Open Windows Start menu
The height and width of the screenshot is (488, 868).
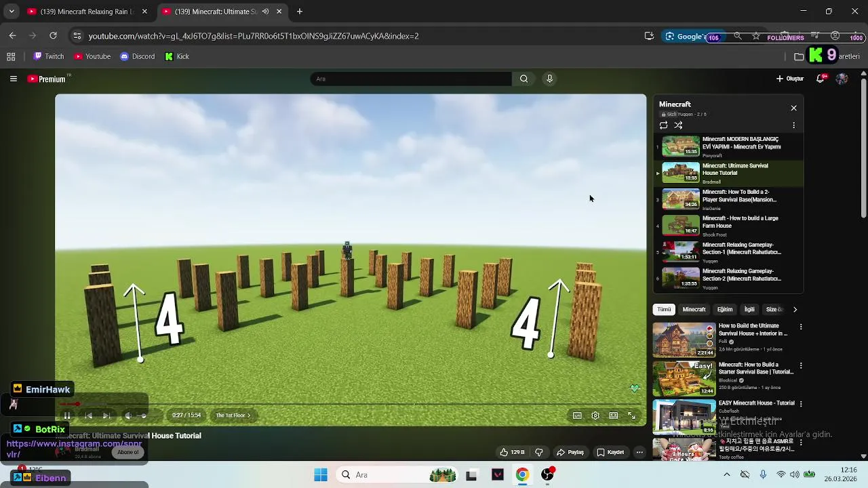pyautogui.click(x=321, y=475)
